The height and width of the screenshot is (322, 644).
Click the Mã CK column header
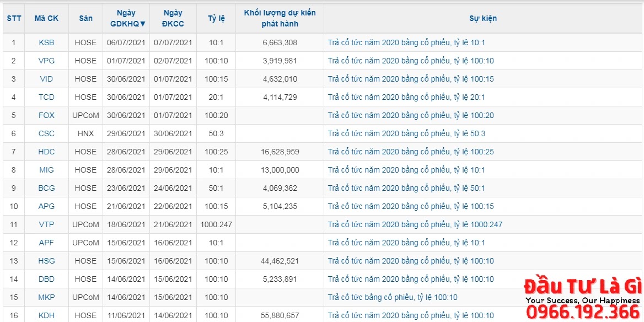[x=46, y=19]
